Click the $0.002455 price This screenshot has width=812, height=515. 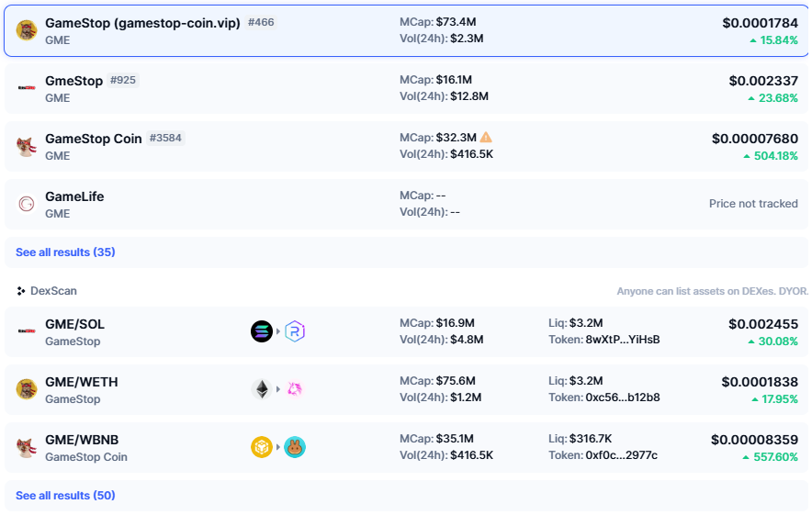[x=763, y=324]
